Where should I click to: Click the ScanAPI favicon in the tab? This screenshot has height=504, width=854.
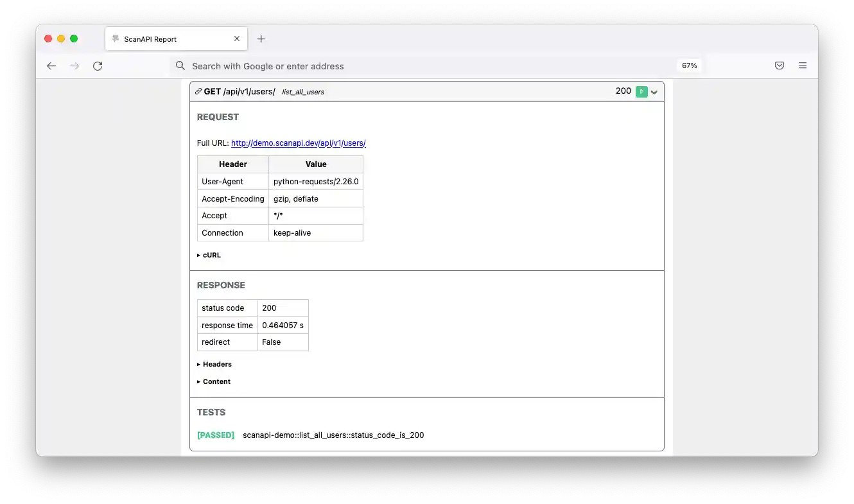[117, 39]
